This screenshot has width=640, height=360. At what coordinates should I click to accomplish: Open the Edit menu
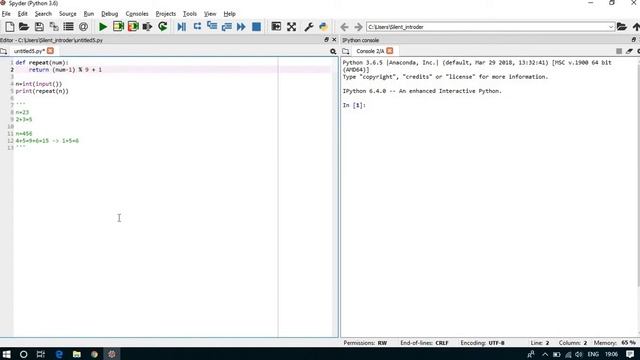coord(22,14)
